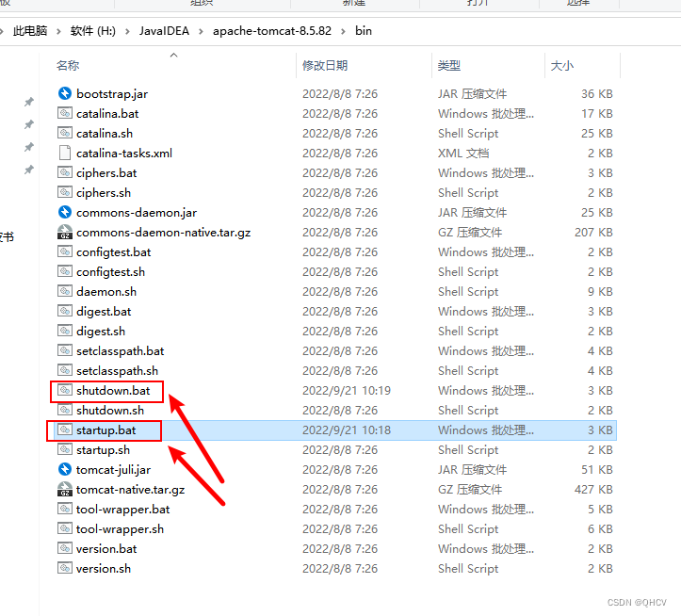Image resolution: width=681 pixels, height=616 pixels.
Task: Click the bin breadcrumb segment
Action: pos(364,31)
